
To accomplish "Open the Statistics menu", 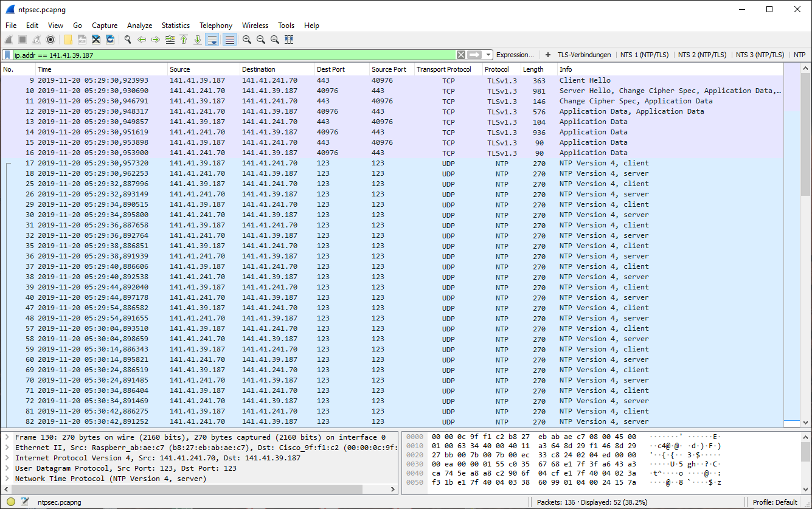I will coord(176,26).
